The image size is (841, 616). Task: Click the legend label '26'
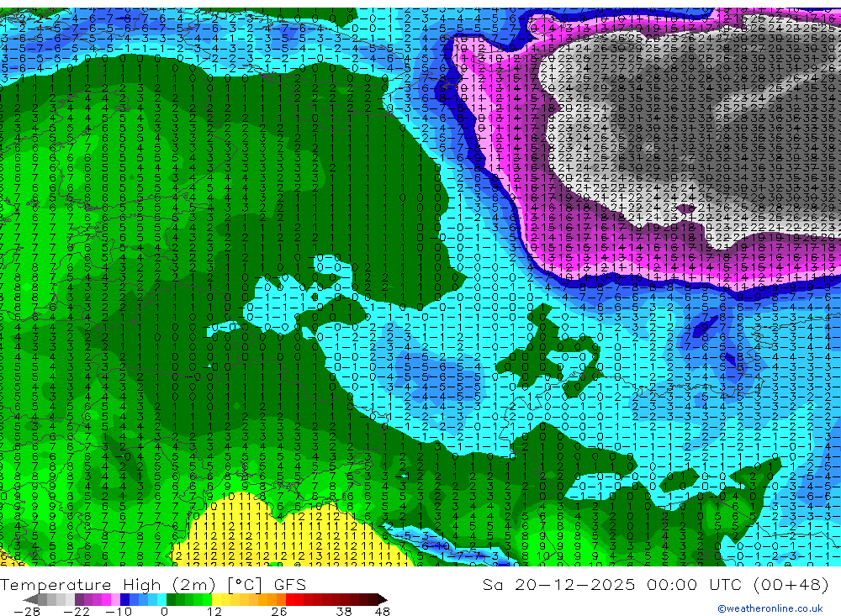(x=279, y=612)
